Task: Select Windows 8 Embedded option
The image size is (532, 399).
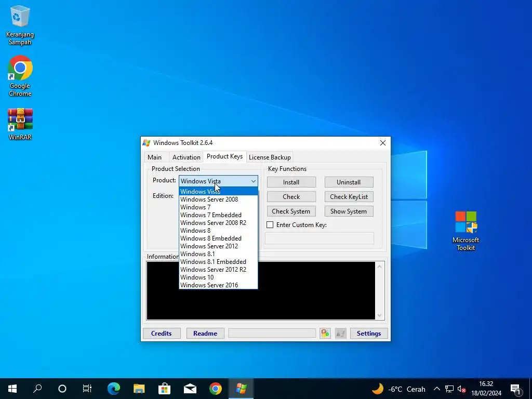Action: [218, 238]
